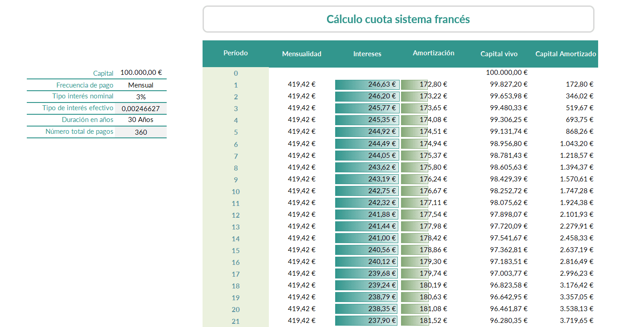Screen dimensions: 644x327
Task: Select period cell 0
Action: (236, 73)
